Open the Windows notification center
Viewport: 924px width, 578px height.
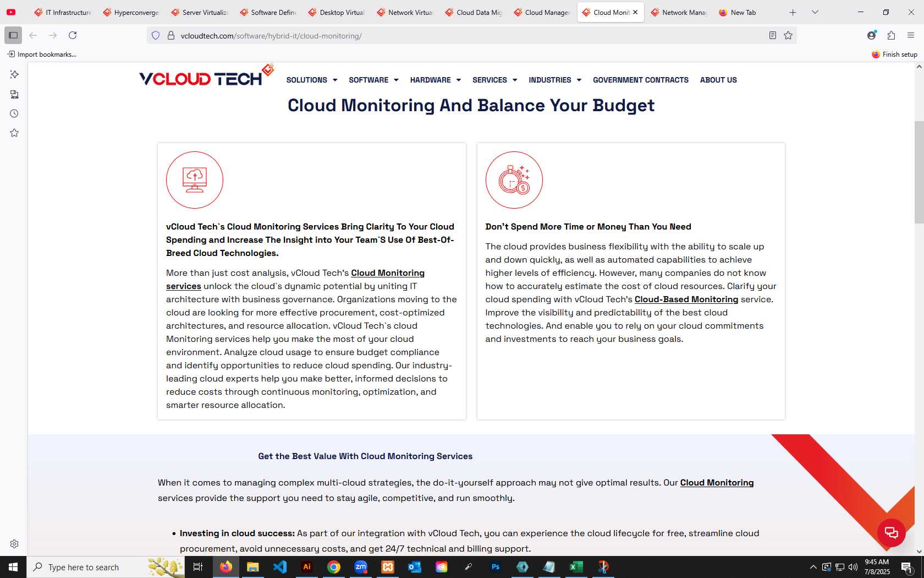[x=908, y=567]
